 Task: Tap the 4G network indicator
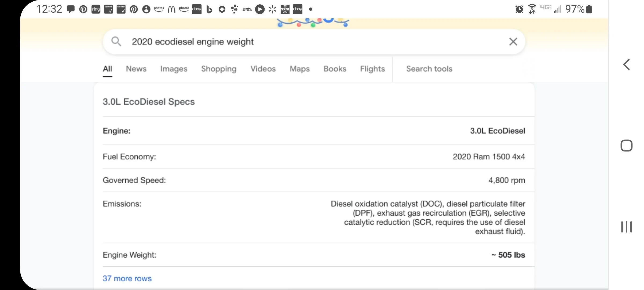click(x=546, y=8)
